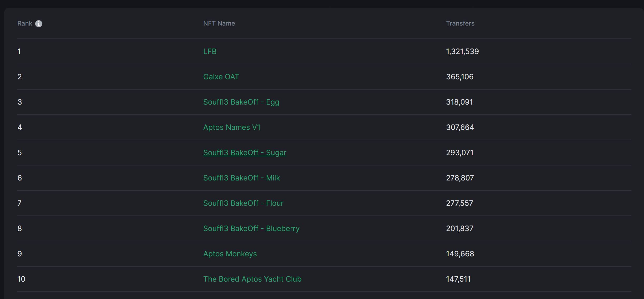Select the transfers value 307,664

coord(460,127)
